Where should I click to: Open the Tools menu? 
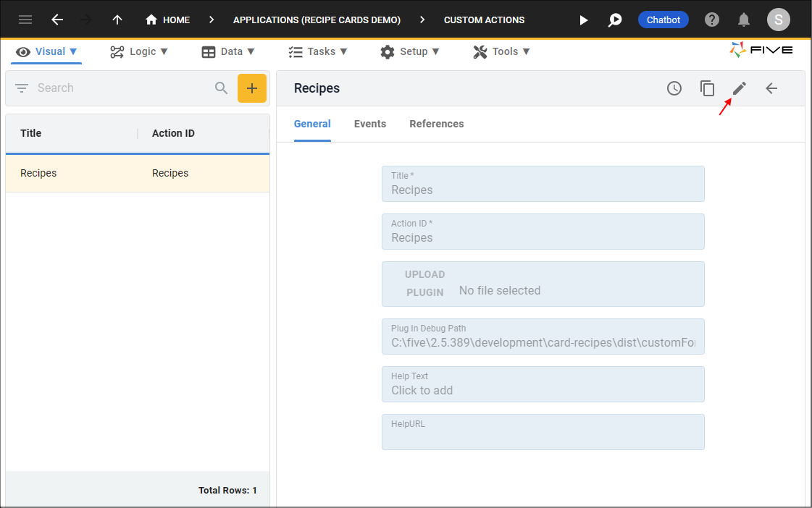[501, 51]
